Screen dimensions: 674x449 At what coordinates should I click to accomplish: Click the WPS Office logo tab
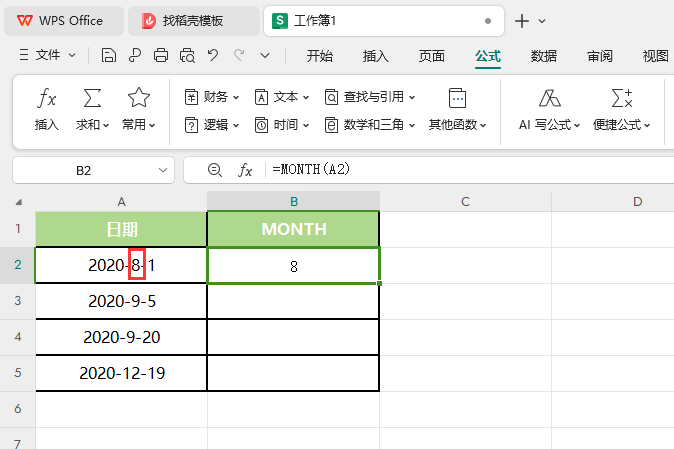pyautogui.click(x=64, y=21)
